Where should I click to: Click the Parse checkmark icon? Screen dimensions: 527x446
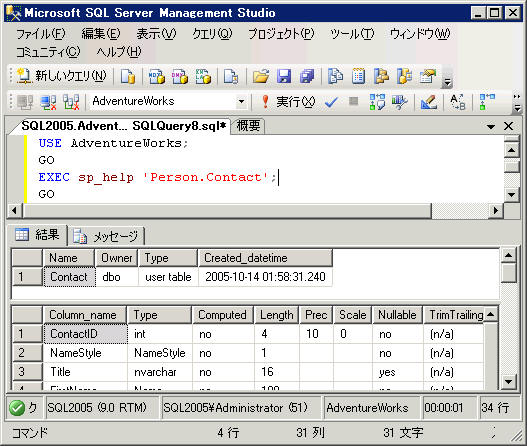(x=331, y=102)
